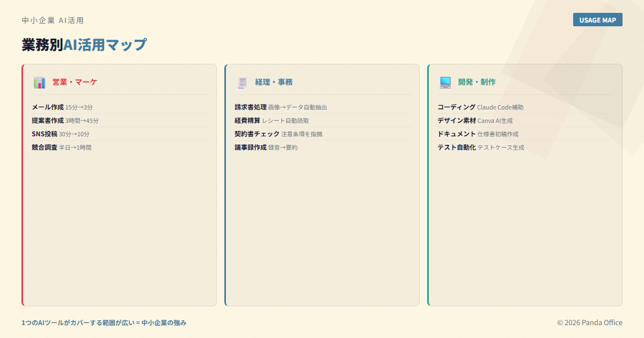Click the コーディング Claude Code row
The width and height of the screenshot is (644, 338).
480,107
